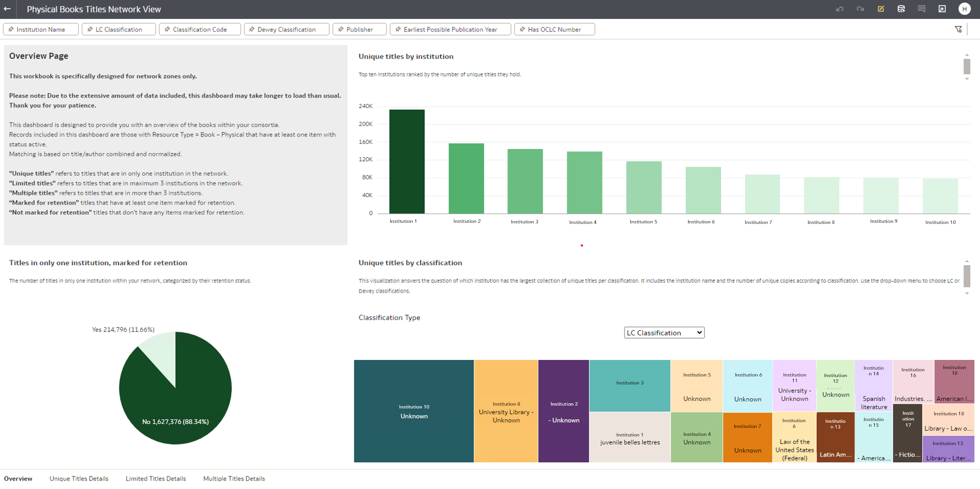This screenshot has height=489, width=980.
Task: Click scrollbar thumb of classification description
Action: coord(967,276)
